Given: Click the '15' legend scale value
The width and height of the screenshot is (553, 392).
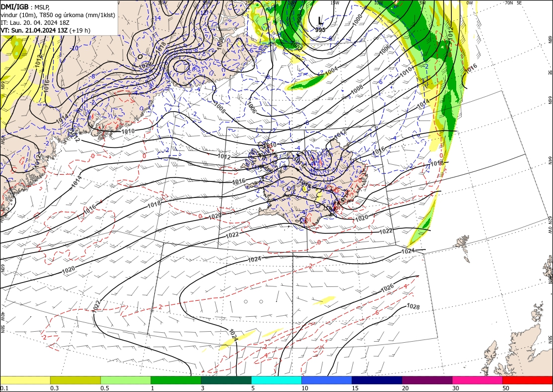Looking at the screenshot, I should [x=355, y=389].
